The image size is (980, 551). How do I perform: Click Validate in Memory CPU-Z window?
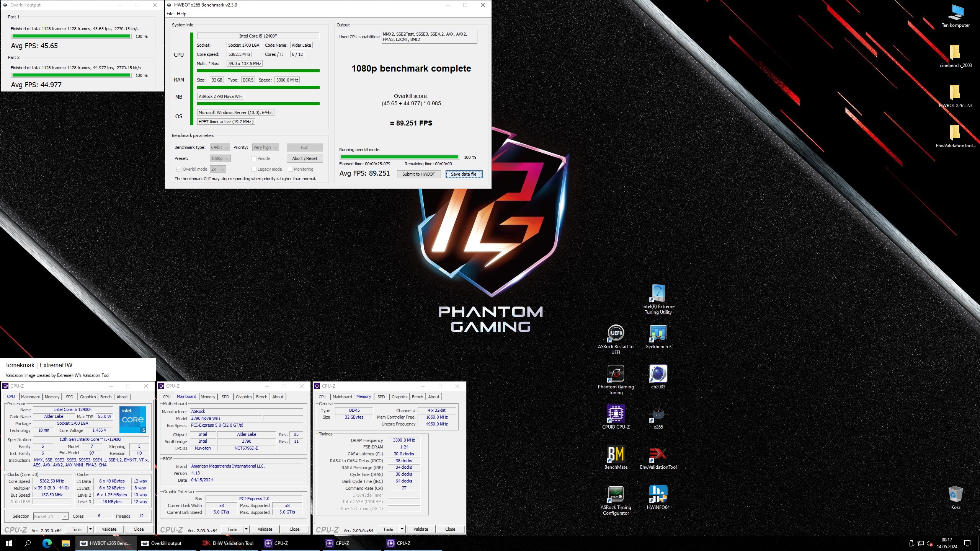(421, 529)
